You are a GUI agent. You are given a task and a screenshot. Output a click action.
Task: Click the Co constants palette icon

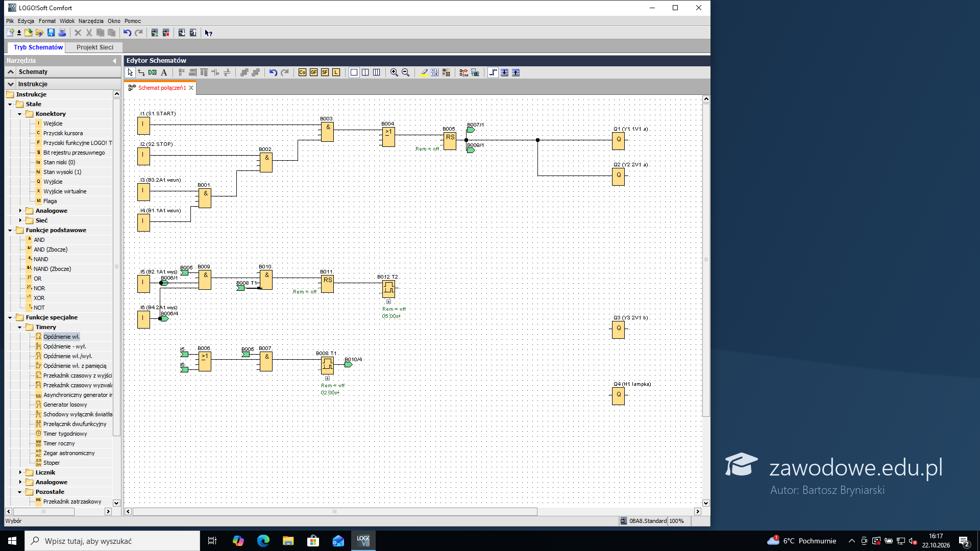[302, 72]
